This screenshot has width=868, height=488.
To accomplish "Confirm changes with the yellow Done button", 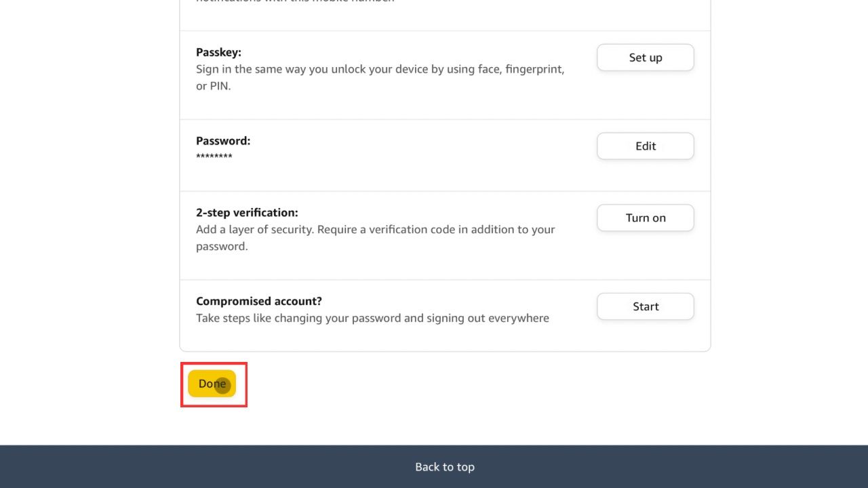I will point(213,383).
